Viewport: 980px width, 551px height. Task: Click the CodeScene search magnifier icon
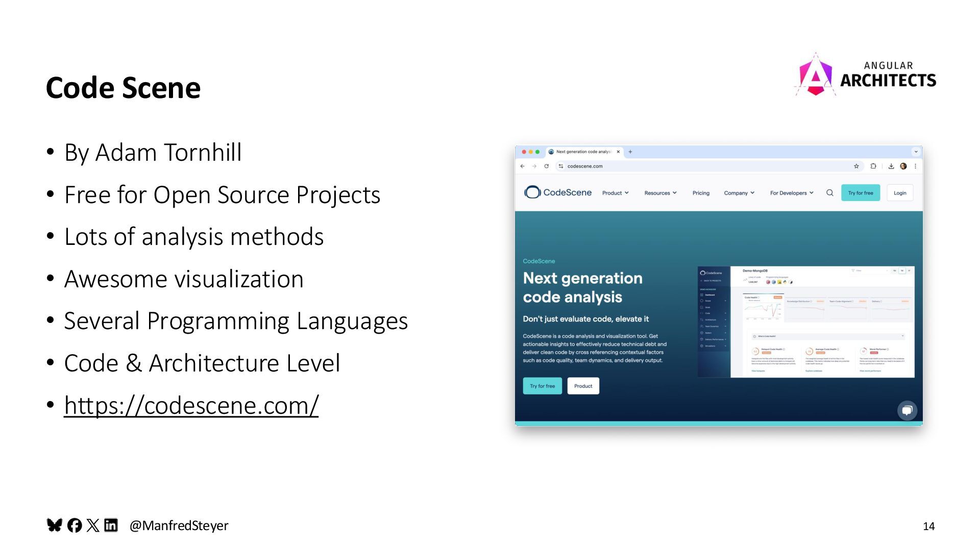click(x=830, y=193)
